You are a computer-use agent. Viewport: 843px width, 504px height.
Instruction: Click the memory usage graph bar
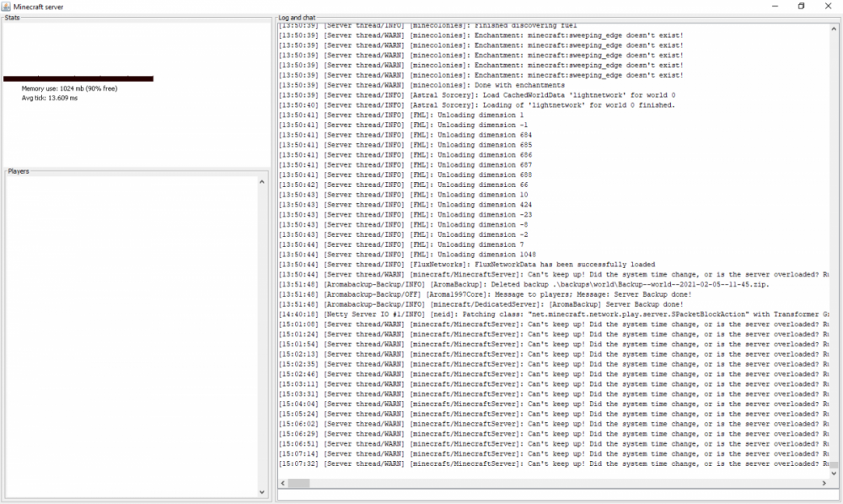78,78
